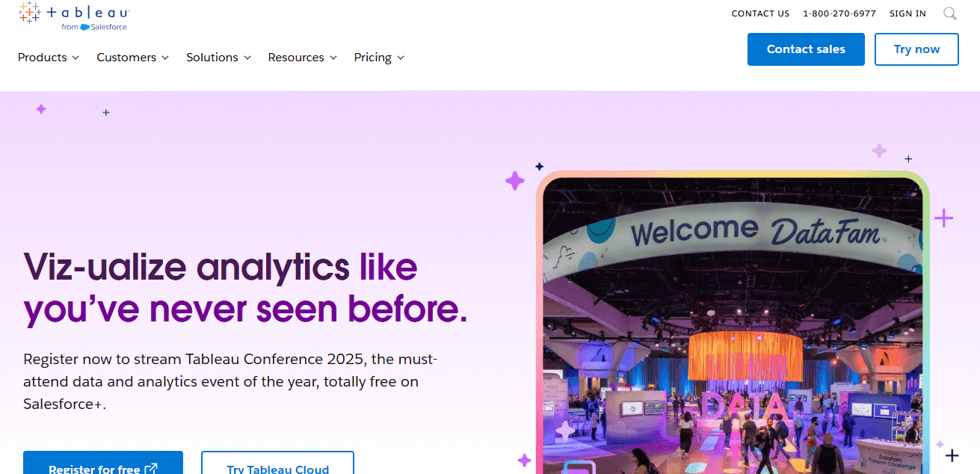980x474 pixels.
Task: Open the Products menu
Action: tap(49, 58)
